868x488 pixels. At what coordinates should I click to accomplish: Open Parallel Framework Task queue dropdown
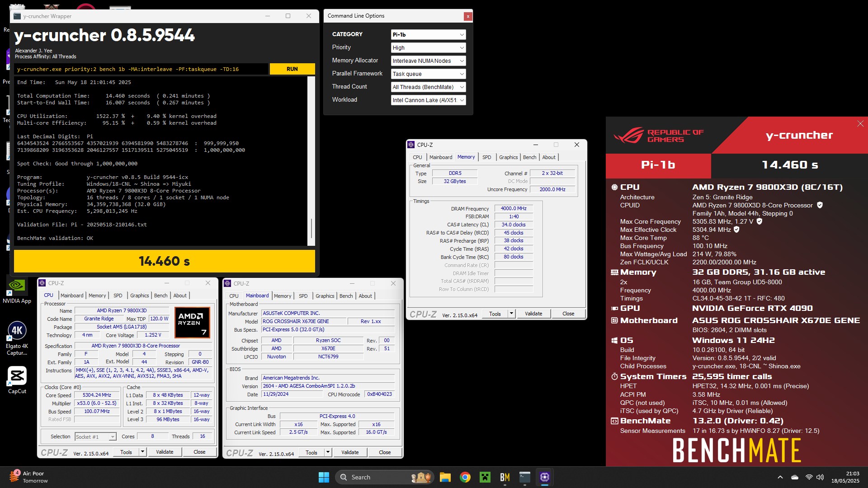[428, 74]
